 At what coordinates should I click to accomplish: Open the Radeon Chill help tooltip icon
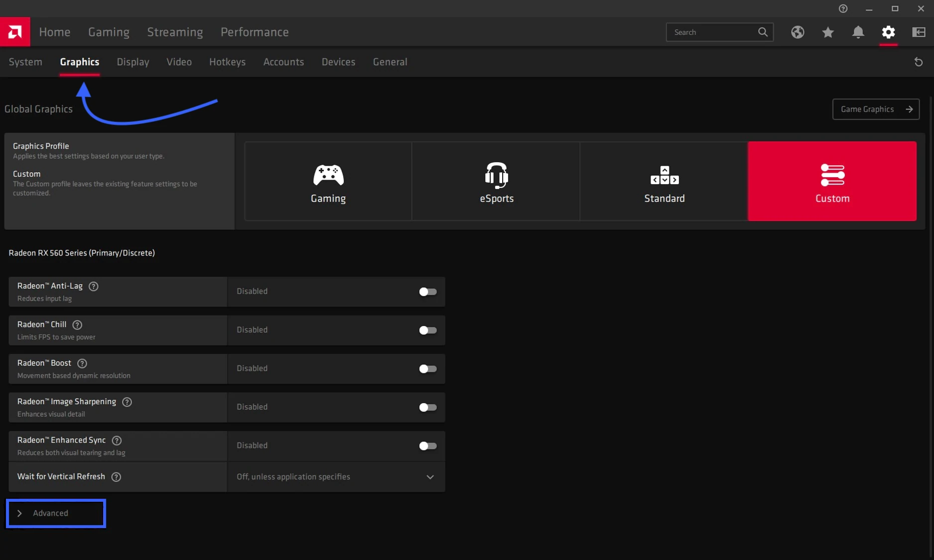[x=77, y=325]
